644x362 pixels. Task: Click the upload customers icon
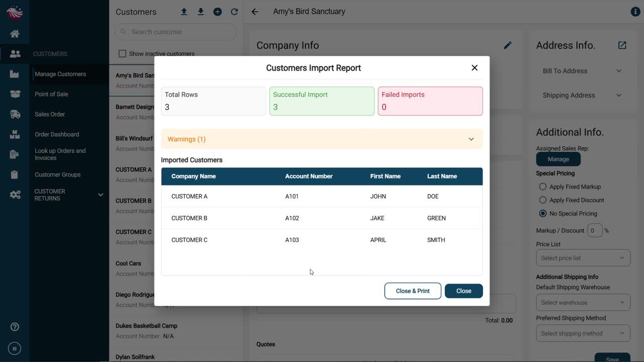pos(184,12)
